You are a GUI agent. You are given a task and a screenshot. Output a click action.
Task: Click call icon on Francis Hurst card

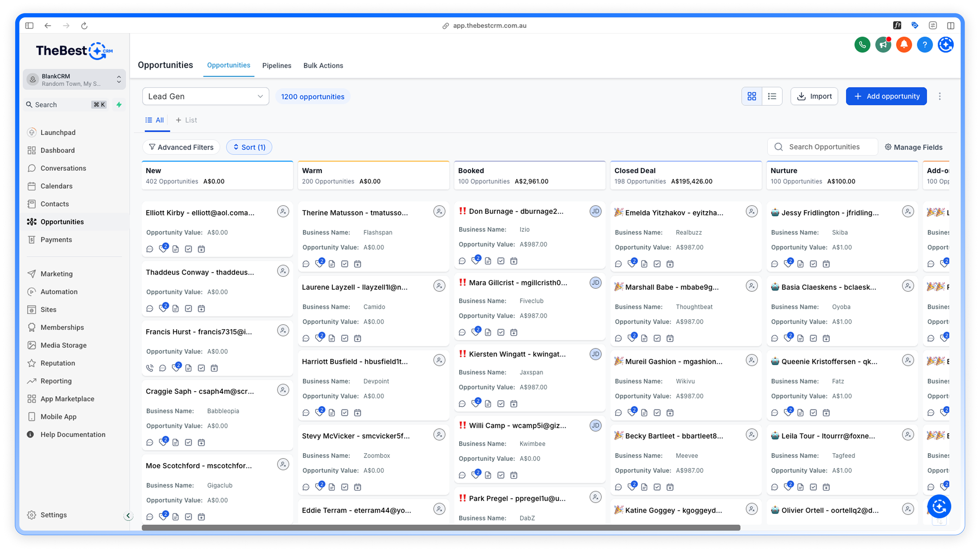[150, 368]
